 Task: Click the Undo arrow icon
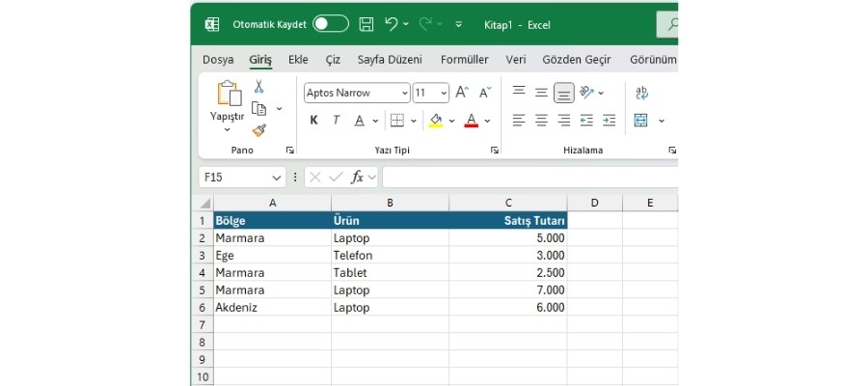pyautogui.click(x=391, y=23)
